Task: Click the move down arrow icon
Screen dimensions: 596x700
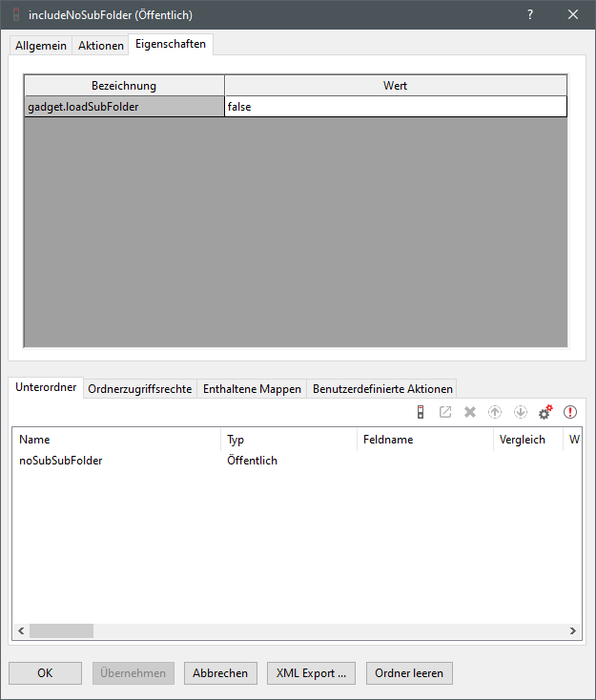Action: click(520, 412)
